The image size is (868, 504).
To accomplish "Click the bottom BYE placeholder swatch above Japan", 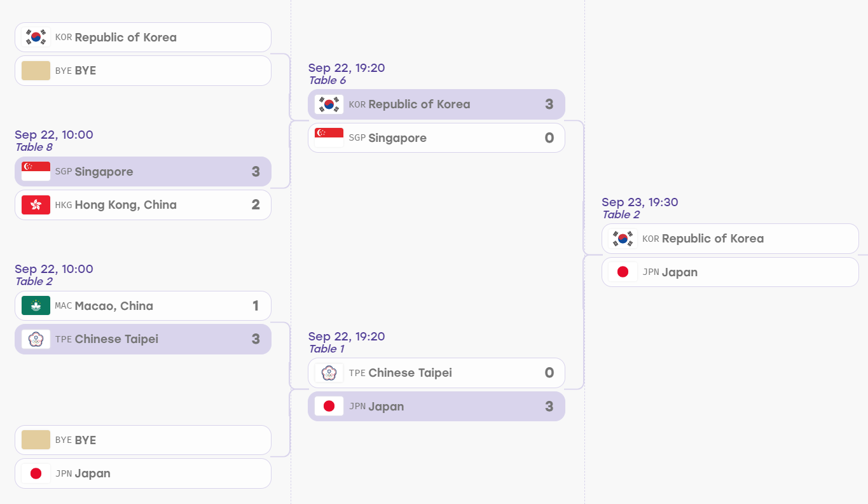I will 36,440.
